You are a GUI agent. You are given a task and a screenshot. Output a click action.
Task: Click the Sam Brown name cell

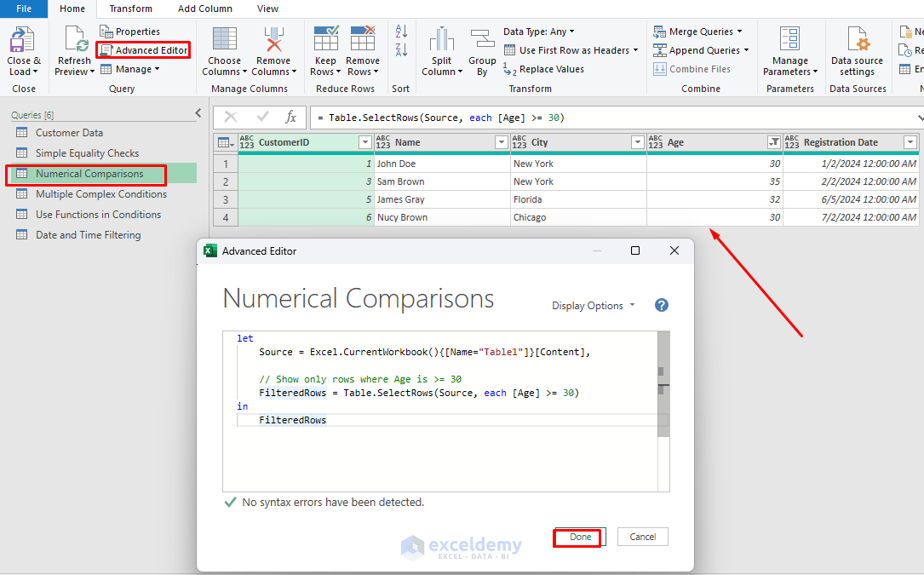[x=443, y=181]
